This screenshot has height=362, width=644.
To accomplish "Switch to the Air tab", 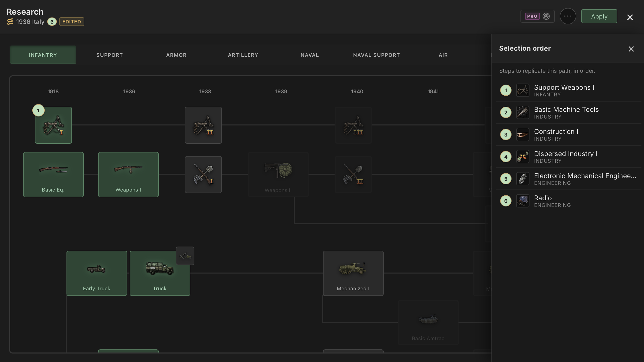I will click(443, 55).
